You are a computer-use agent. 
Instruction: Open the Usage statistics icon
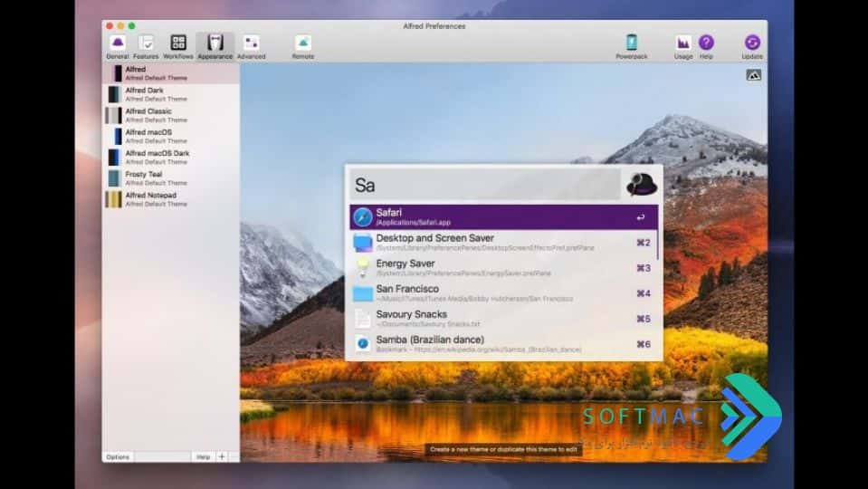click(x=683, y=47)
